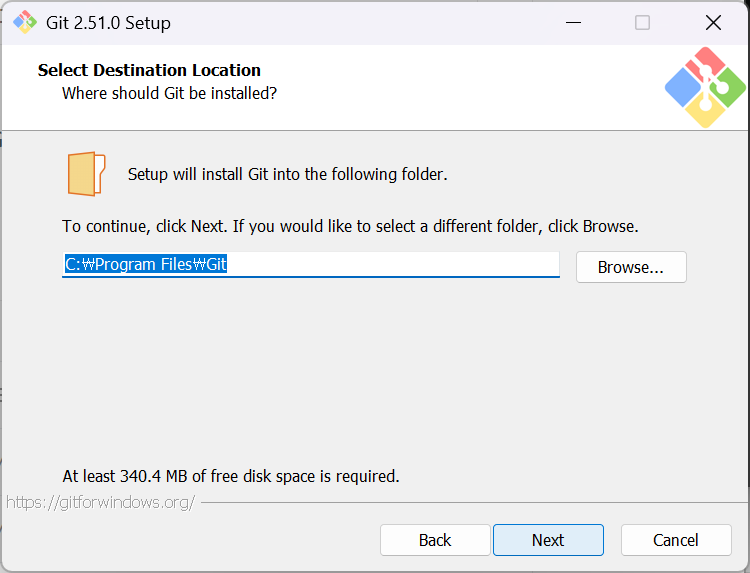The image size is (750, 573).
Task: Cancel the Git installation
Action: [x=675, y=540]
